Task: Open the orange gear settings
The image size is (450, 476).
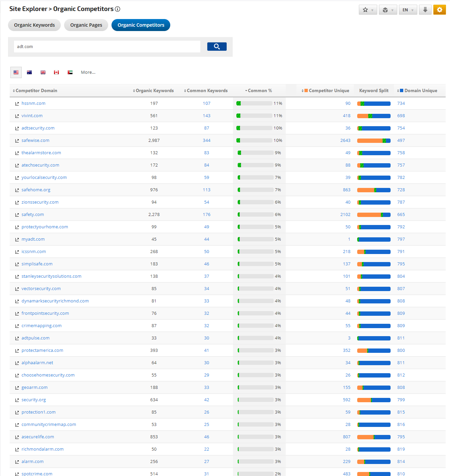Action: [x=439, y=10]
